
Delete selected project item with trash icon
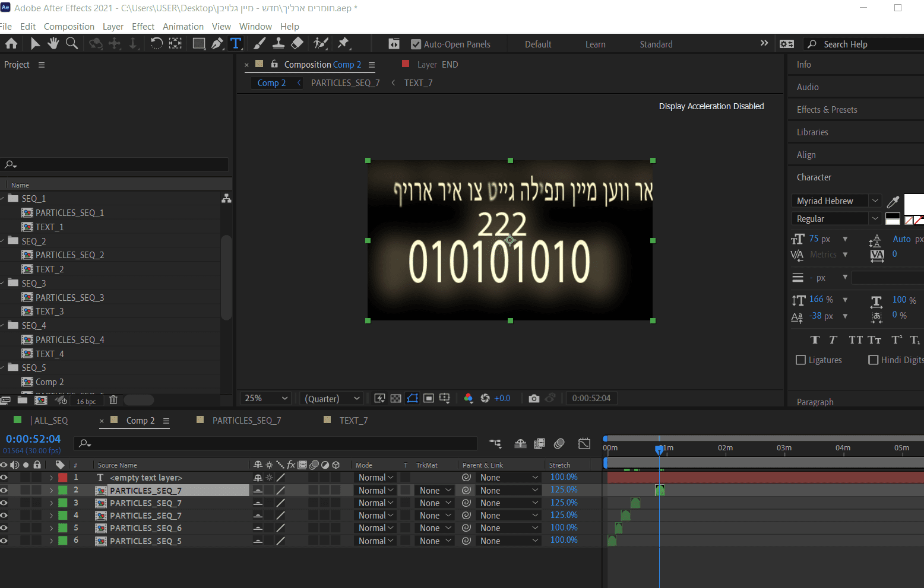pyautogui.click(x=113, y=401)
